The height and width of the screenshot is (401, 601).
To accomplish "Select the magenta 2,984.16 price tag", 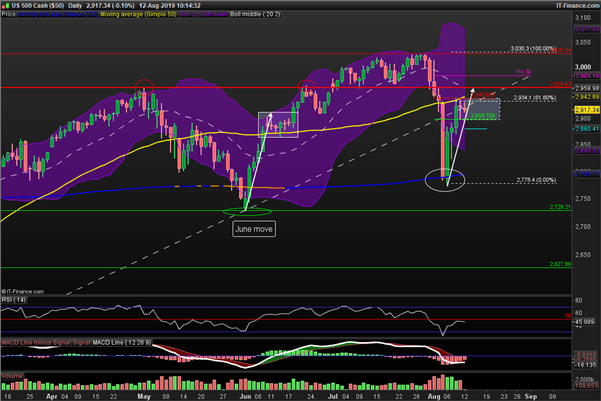I will [x=586, y=76].
